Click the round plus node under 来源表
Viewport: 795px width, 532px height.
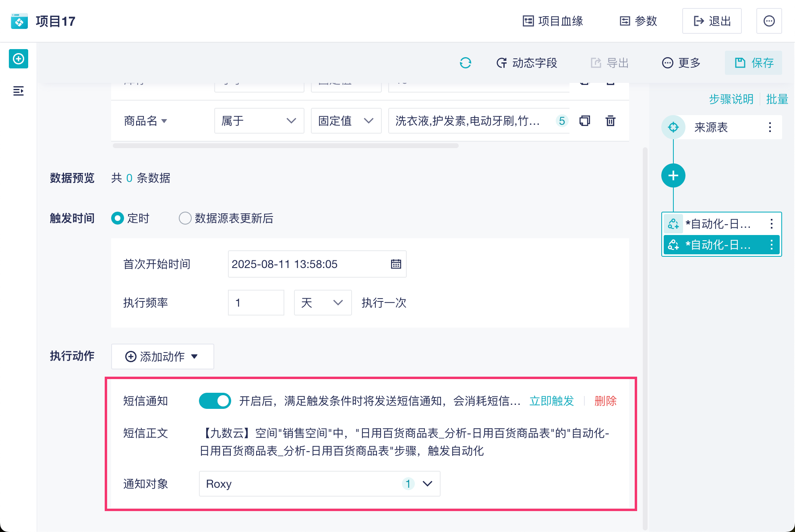(x=673, y=175)
